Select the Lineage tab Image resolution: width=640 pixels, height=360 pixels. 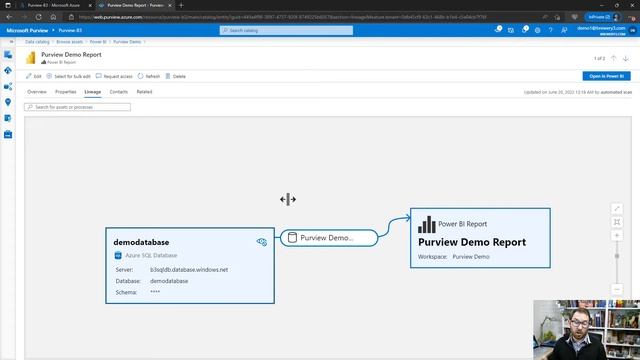(93, 92)
